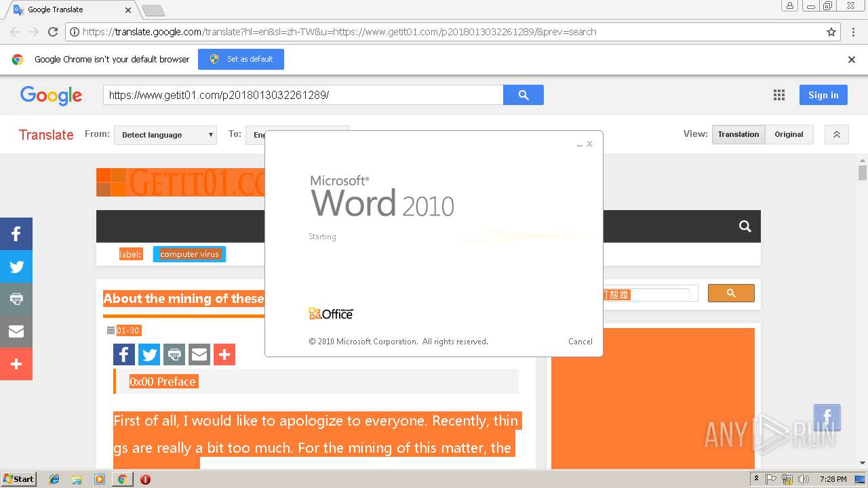Click the browser forward arrow
Viewport: 868px width, 488px height.
(33, 32)
